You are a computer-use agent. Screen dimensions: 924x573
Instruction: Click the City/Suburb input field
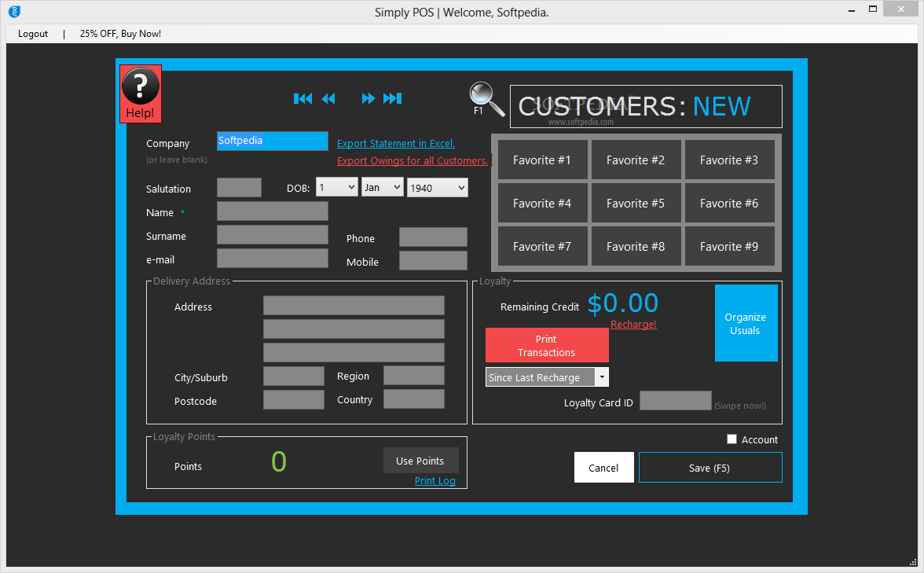pos(294,376)
